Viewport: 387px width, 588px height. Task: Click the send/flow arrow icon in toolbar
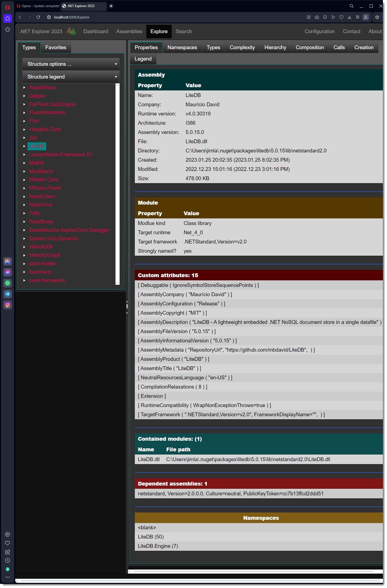pos(333,17)
